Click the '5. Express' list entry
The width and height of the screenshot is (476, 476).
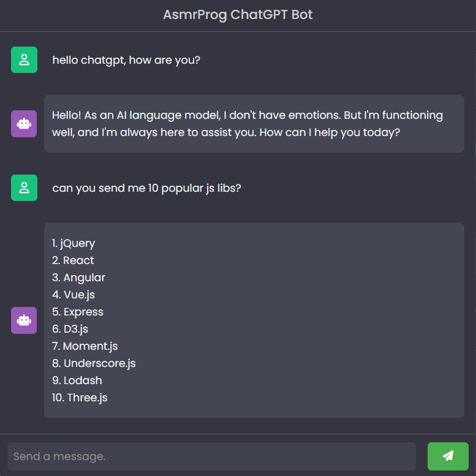pyautogui.click(x=78, y=312)
